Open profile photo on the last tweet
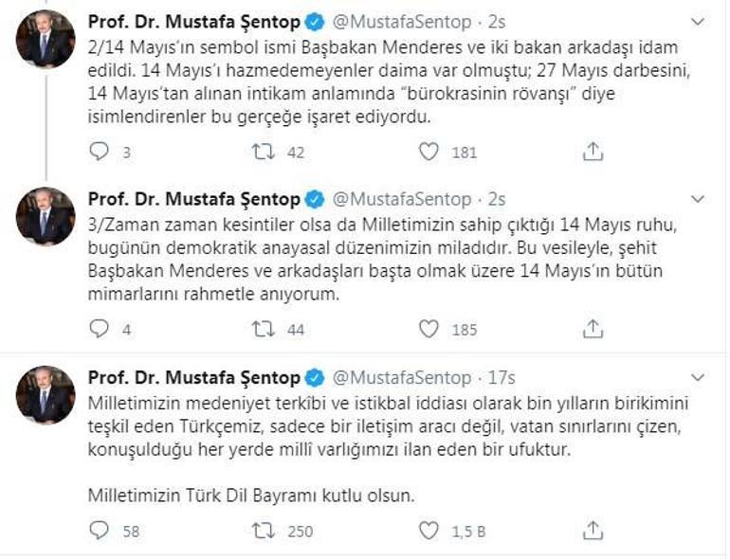The height and width of the screenshot is (560, 730). coord(46,394)
